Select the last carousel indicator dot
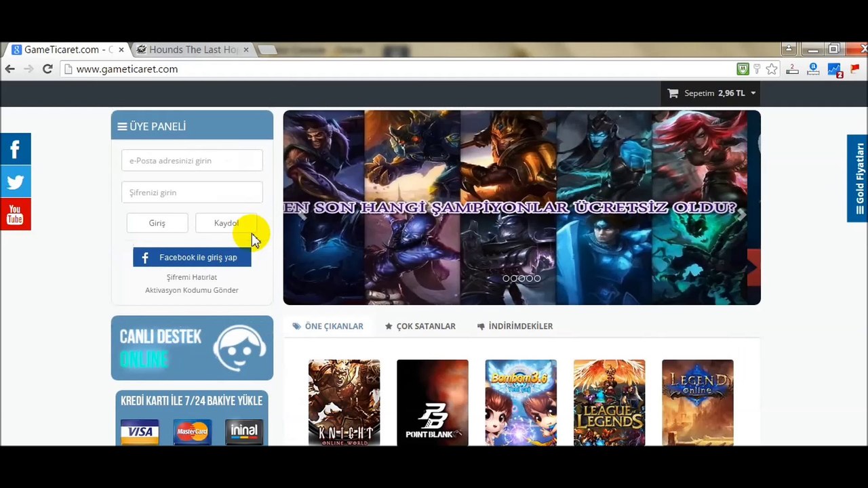 pyautogui.click(x=537, y=279)
